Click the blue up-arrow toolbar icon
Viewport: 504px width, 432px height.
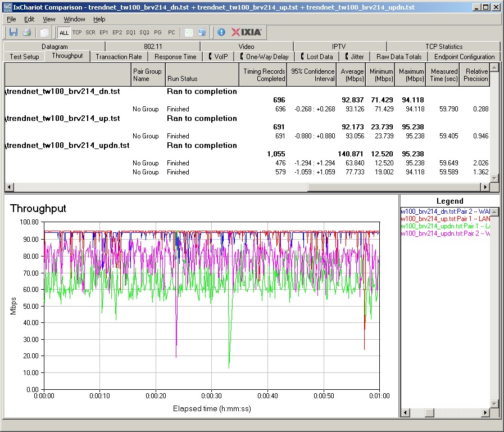(x=202, y=32)
